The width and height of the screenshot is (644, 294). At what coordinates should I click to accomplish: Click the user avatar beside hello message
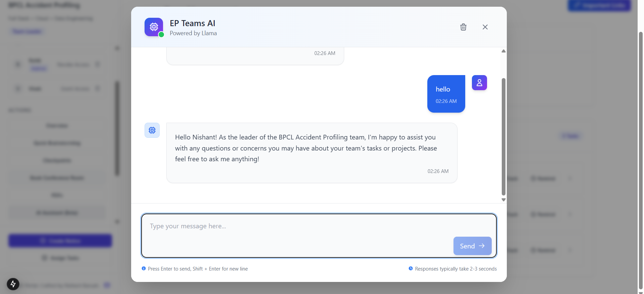click(x=479, y=82)
